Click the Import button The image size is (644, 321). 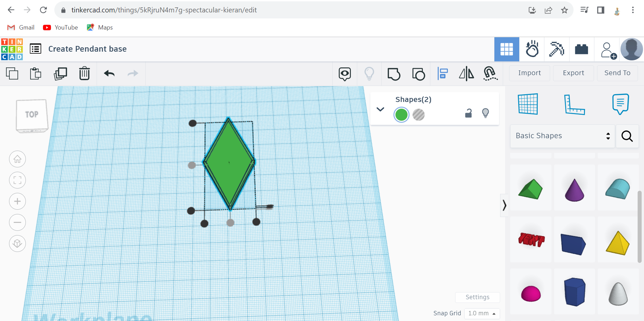pos(530,73)
